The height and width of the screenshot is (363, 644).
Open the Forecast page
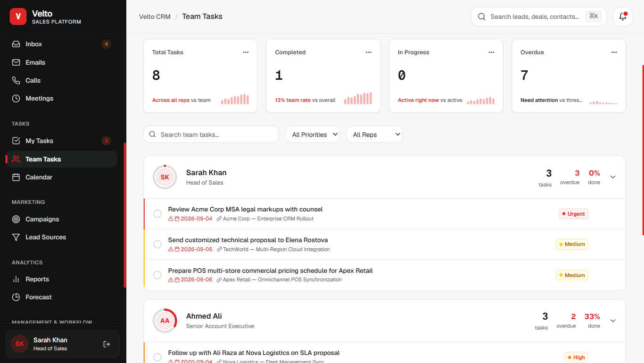61,297
